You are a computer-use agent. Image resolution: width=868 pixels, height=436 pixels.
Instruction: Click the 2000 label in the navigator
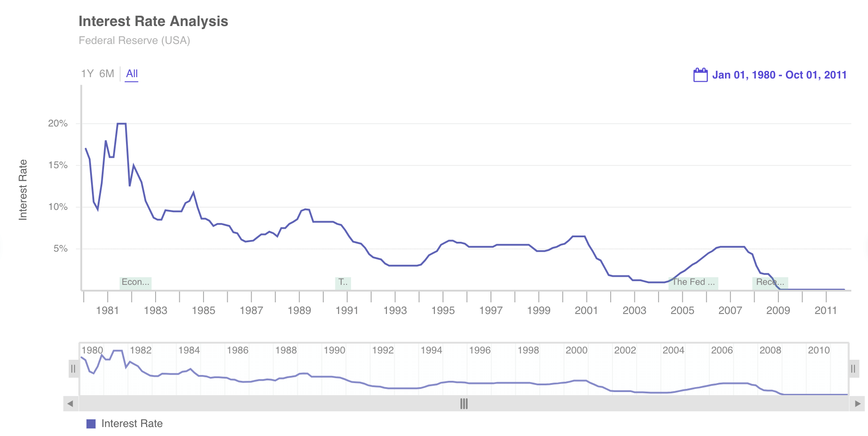coord(577,350)
